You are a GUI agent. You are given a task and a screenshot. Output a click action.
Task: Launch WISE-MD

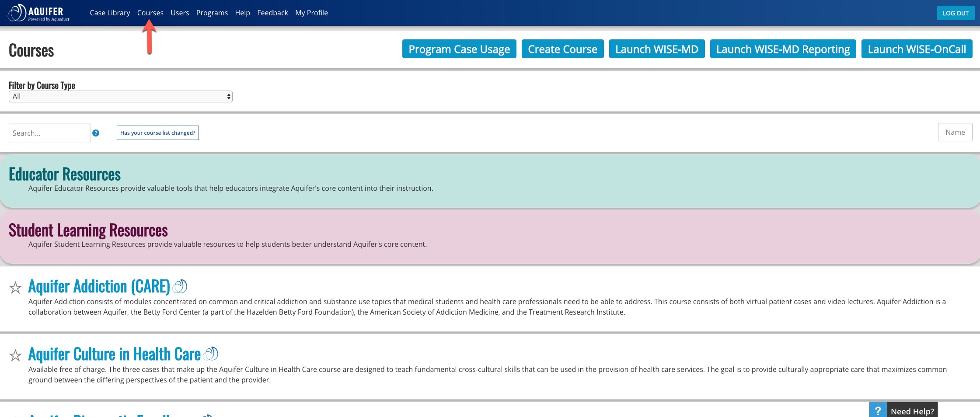(657, 49)
